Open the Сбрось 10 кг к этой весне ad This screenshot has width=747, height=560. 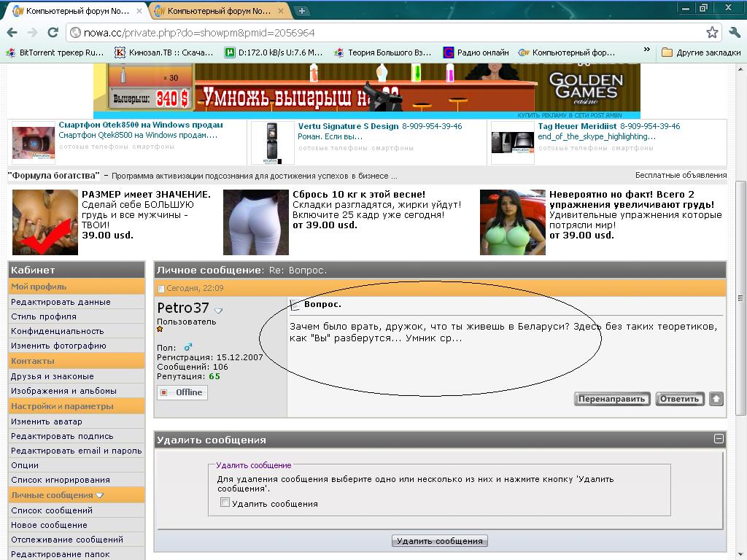[x=359, y=194]
